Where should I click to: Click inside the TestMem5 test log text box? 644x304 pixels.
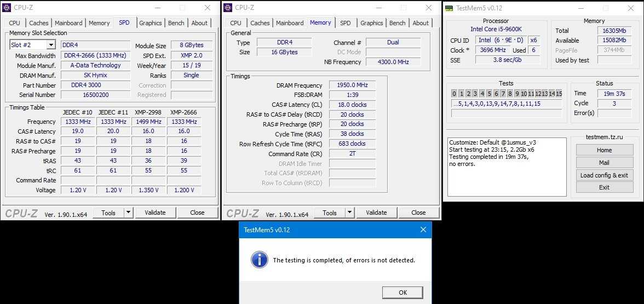pyautogui.click(x=507, y=175)
